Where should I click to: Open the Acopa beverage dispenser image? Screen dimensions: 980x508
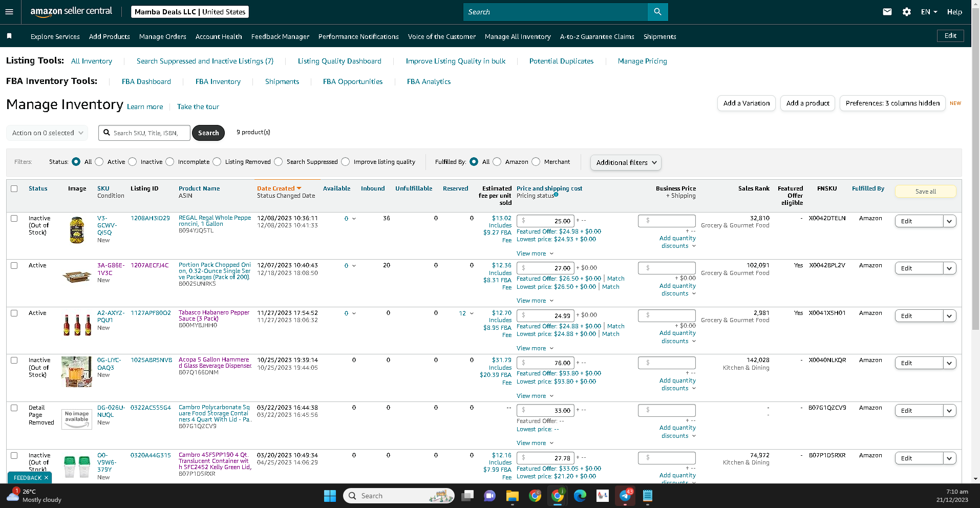click(76, 372)
